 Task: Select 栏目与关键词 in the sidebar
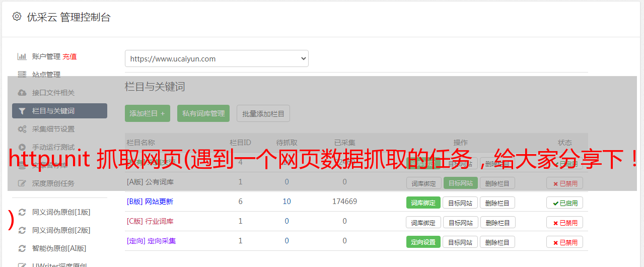pyautogui.click(x=59, y=111)
